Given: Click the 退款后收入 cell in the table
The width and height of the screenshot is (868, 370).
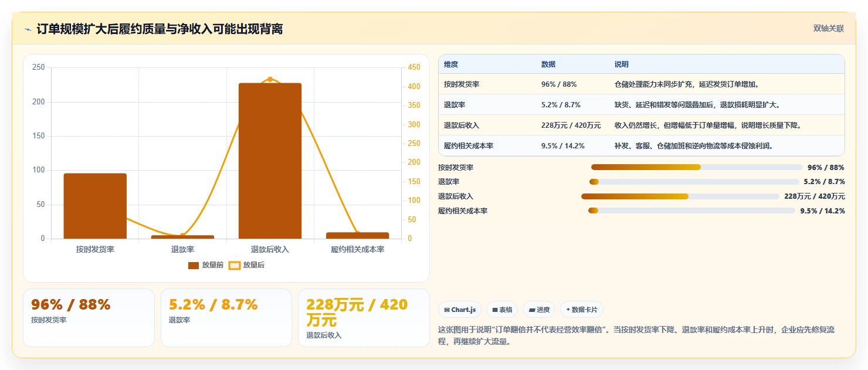Looking at the screenshot, I should point(462,125).
